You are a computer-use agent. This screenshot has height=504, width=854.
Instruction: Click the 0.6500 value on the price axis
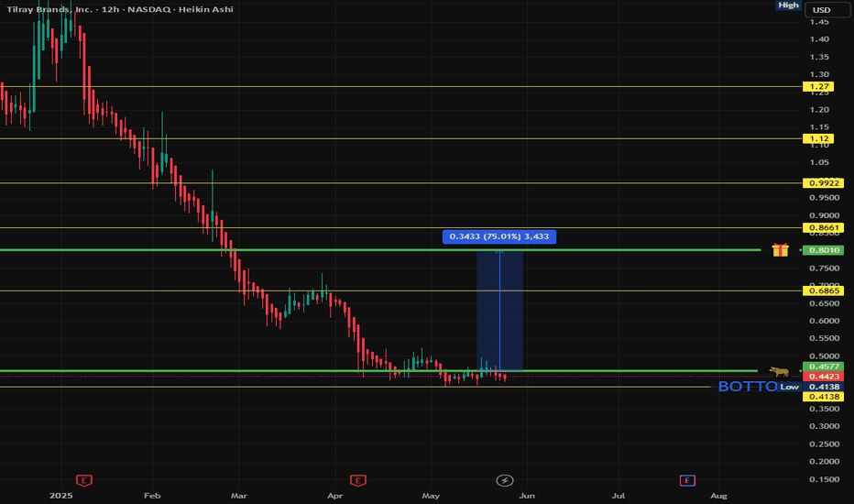tap(824, 303)
